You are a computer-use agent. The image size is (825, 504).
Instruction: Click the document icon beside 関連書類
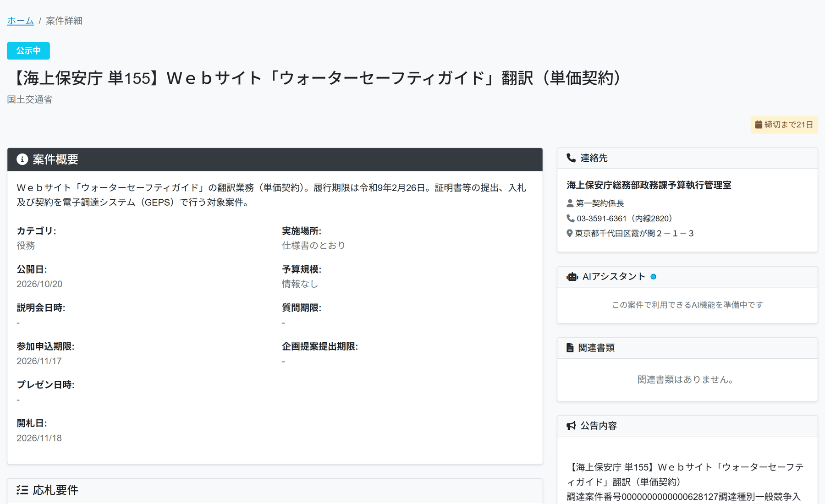(x=570, y=348)
